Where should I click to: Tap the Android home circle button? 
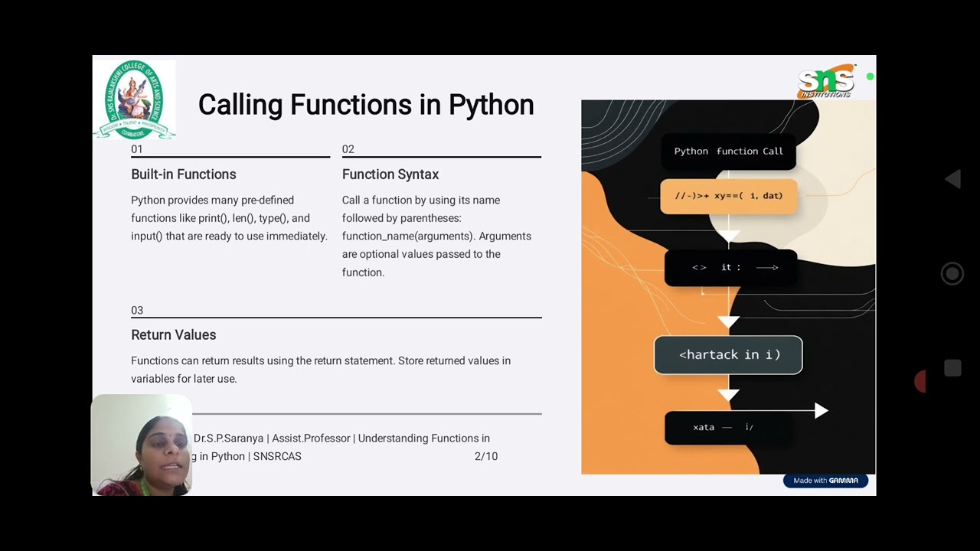coord(952,274)
